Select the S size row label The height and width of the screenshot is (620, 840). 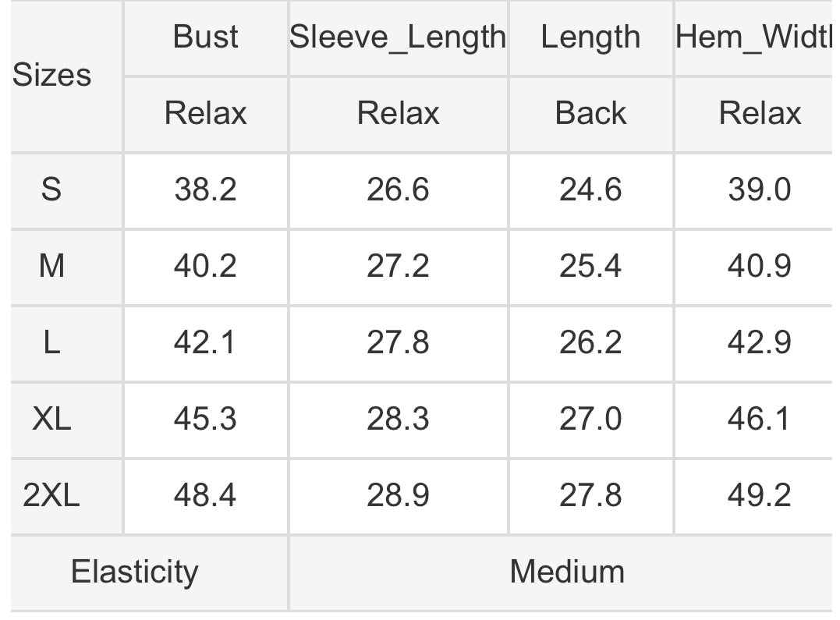click(x=51, y=190)
